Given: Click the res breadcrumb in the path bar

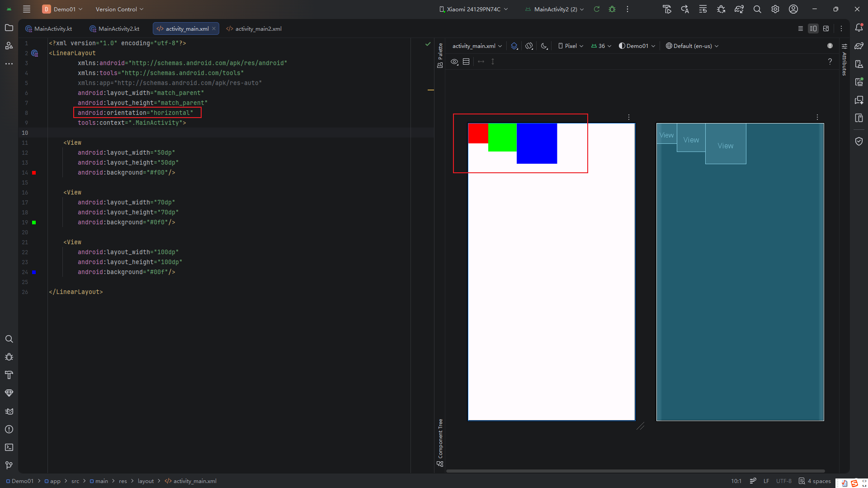Looking at the screenshot, I should (123, 481).
